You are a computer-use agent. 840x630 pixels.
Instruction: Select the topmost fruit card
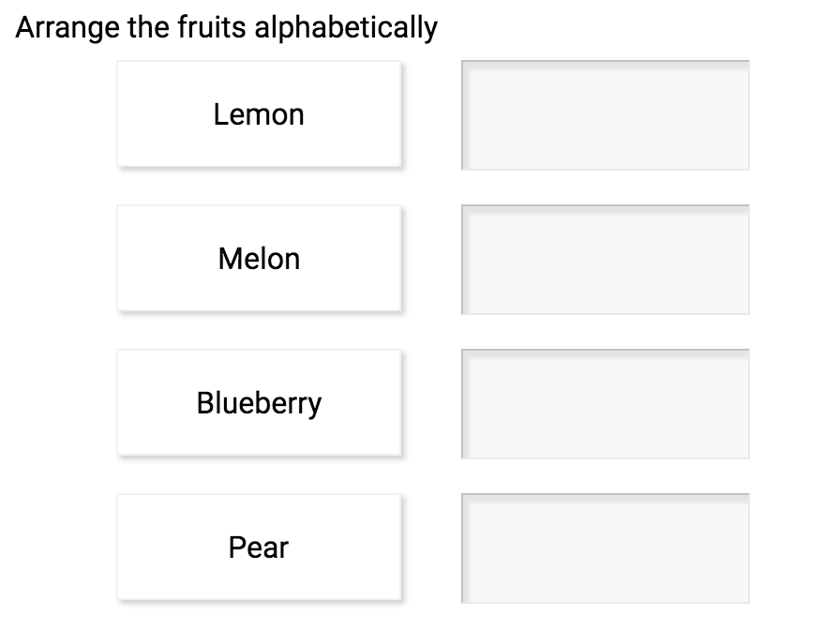click(x=259, y=113)
